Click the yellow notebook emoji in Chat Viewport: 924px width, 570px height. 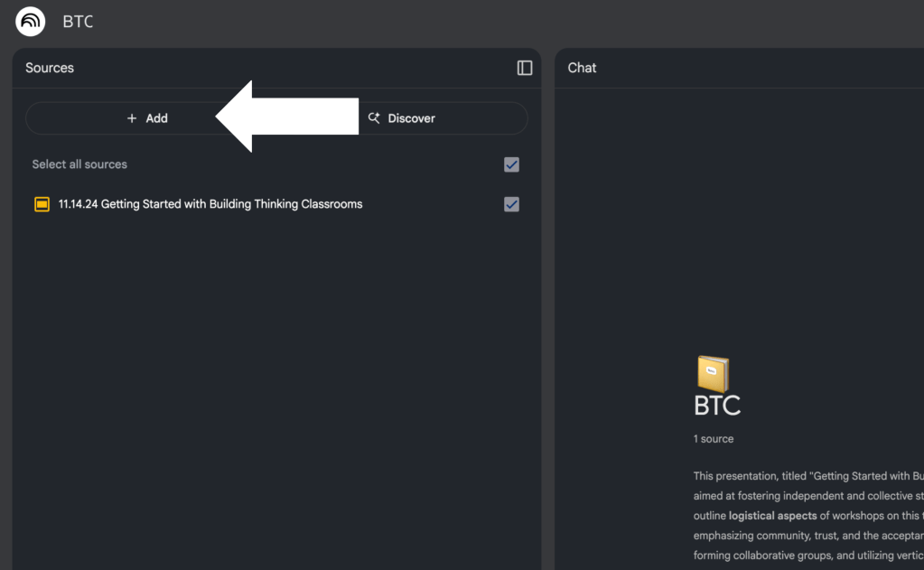pos(713,373)
